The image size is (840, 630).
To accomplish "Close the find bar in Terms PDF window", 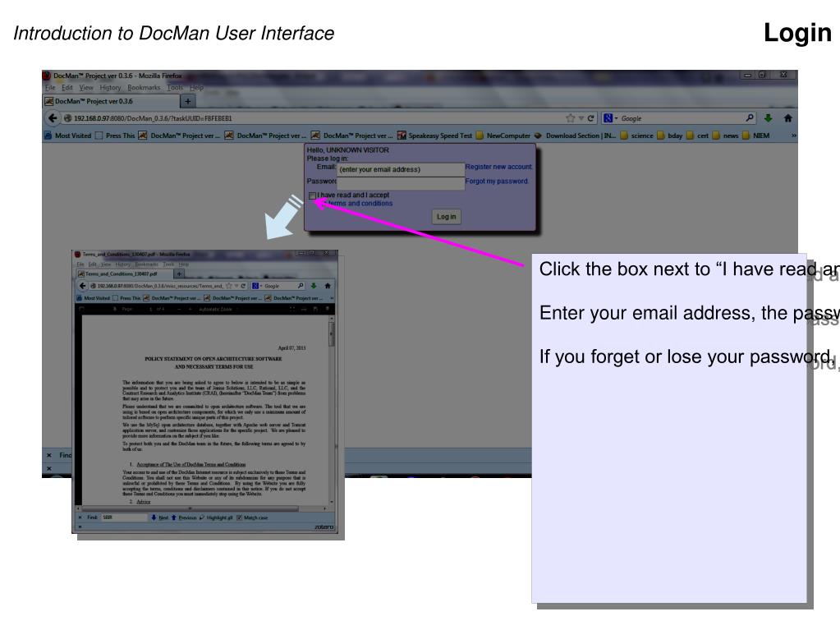I will [80, 517].
